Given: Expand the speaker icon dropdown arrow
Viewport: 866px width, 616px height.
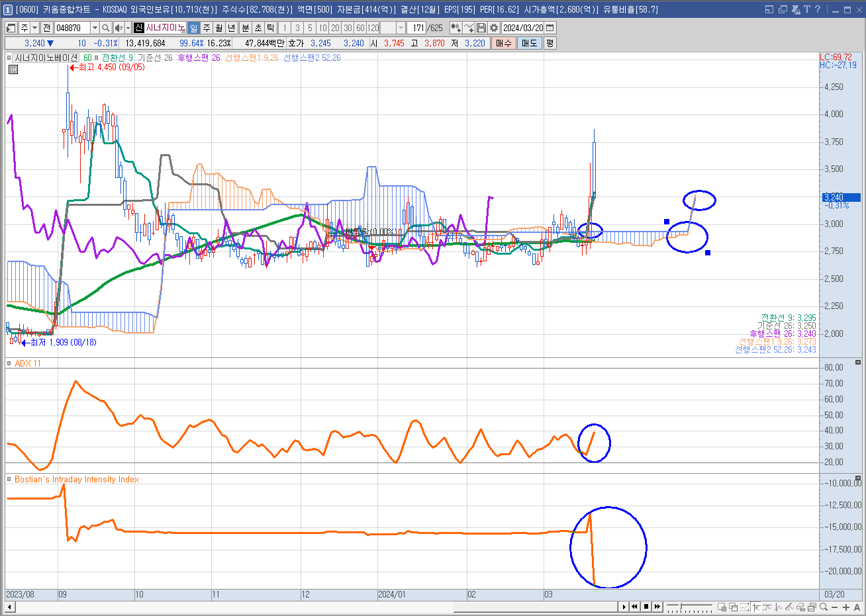Looking at the screenshot, I should click(x=128, y=28).
